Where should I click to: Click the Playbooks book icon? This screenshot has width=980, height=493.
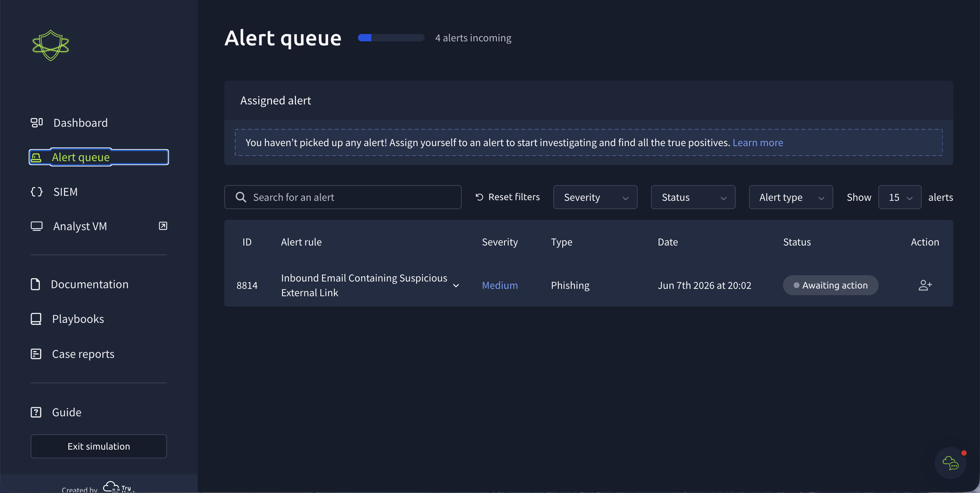pos(36,319)
